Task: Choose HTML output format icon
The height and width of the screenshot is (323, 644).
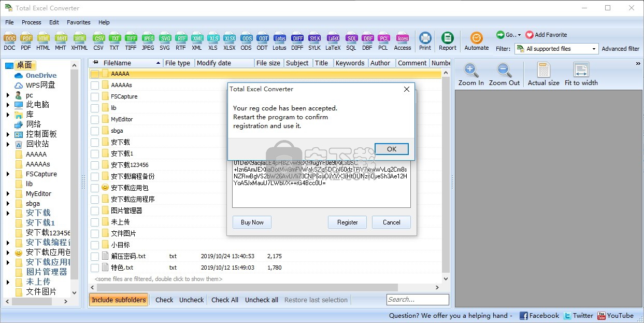Action: pyautogui.click(x=44, y=41)
